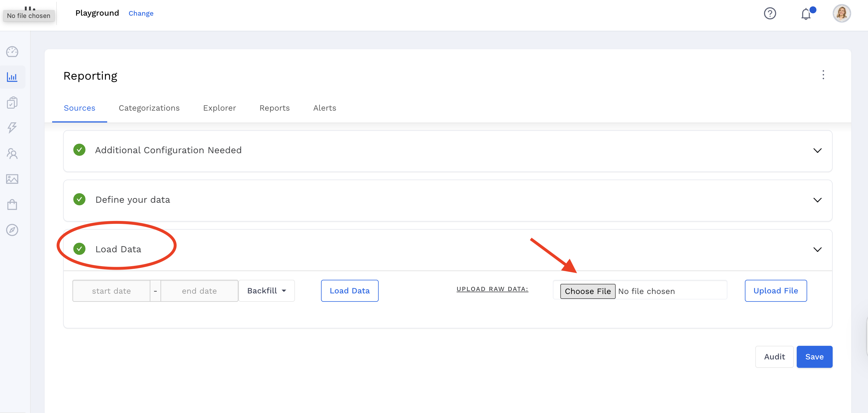Open the notifications bell

tap(806, 14)
